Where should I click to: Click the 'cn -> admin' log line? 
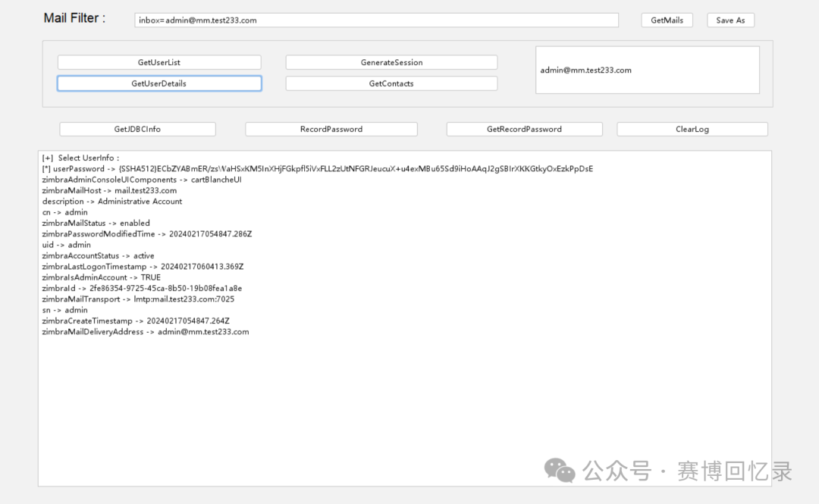(64, 212)
